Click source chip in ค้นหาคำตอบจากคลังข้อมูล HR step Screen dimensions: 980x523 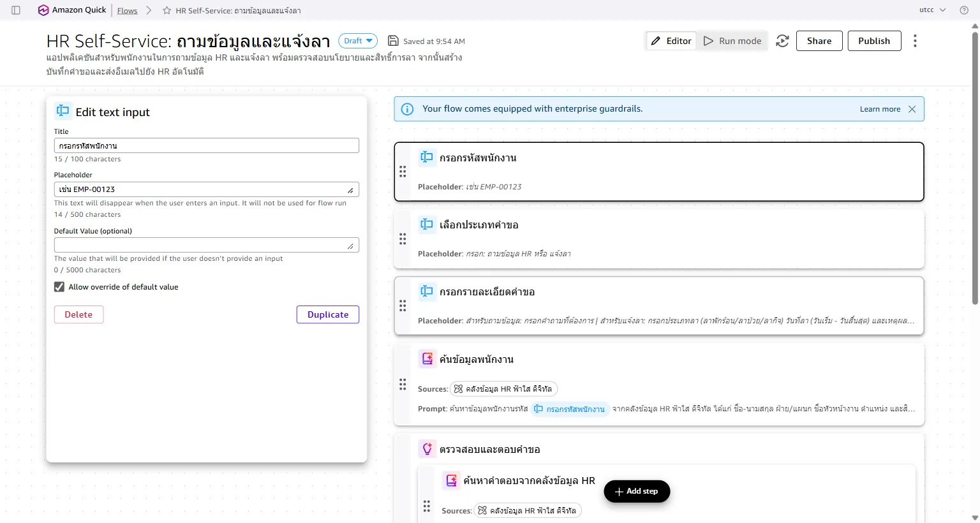click(x=528, y=510)
